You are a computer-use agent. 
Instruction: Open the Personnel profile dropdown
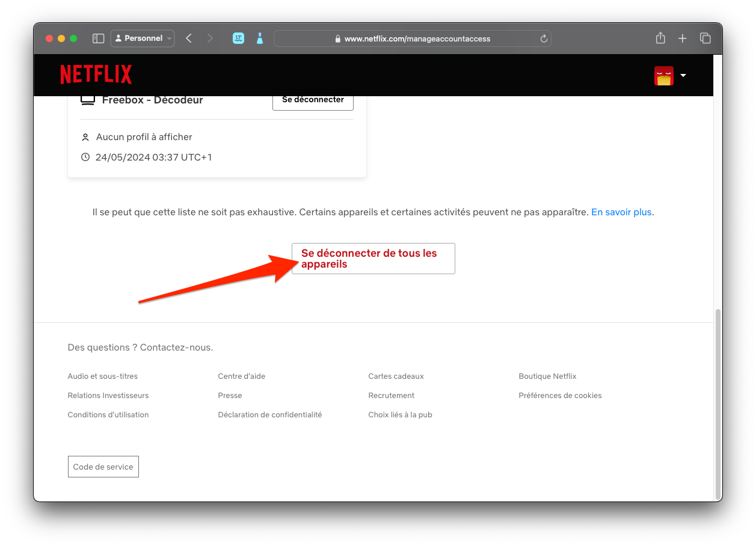(143, 38)
